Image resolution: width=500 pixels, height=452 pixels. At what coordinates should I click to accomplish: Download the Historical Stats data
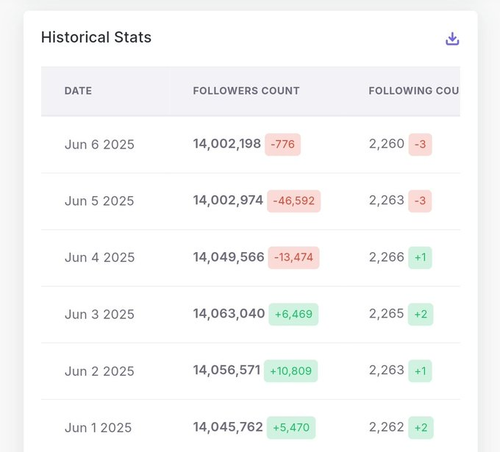(452, 39)
